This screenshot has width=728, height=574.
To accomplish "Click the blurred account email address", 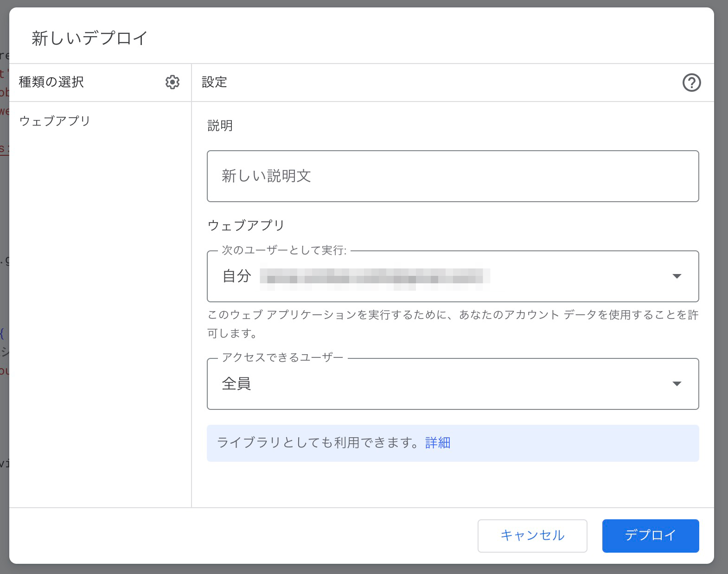I will (x=375, y=276).
